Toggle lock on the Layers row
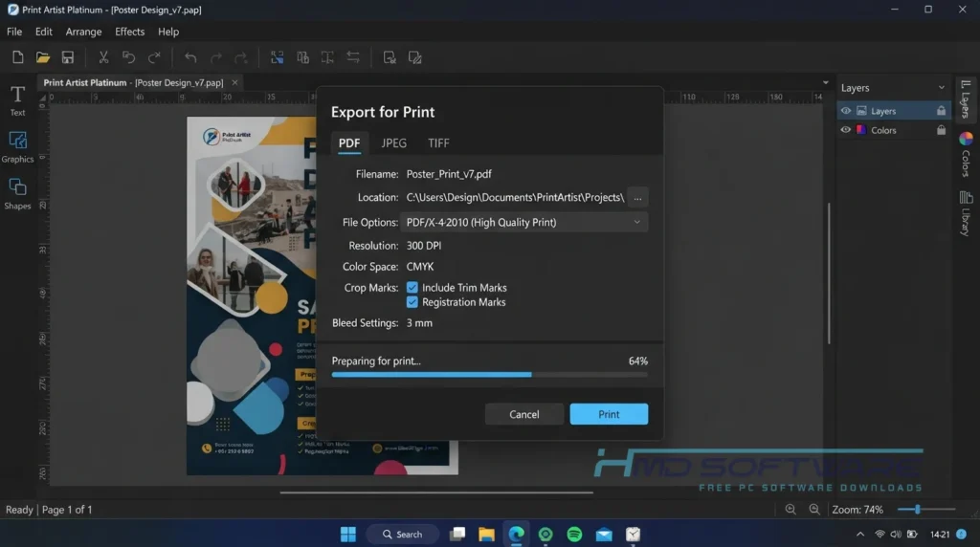This screenshot has height=547, width=980. point(941,111)
